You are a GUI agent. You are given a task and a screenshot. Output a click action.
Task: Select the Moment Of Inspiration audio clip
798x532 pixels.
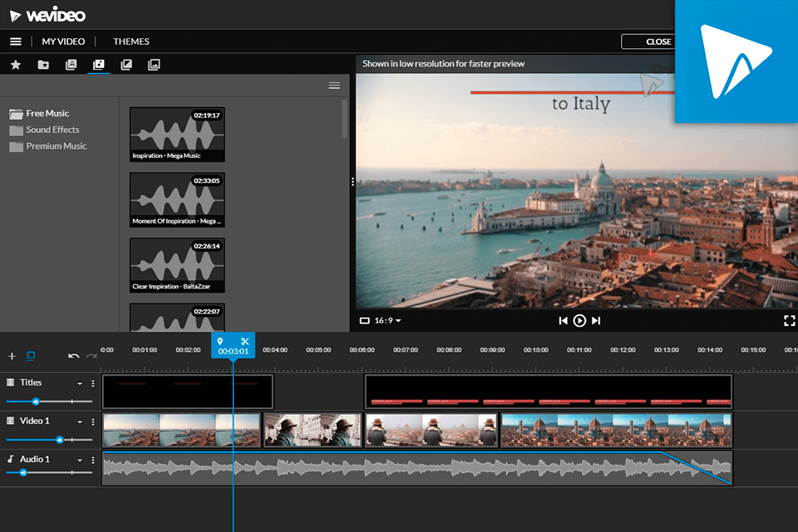point(177,199)
